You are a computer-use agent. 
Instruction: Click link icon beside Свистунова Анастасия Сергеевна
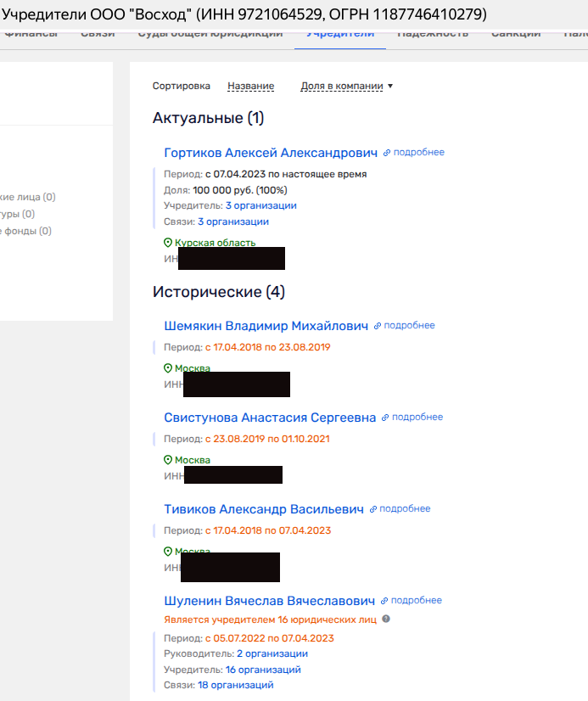click(x=385, y=418)
